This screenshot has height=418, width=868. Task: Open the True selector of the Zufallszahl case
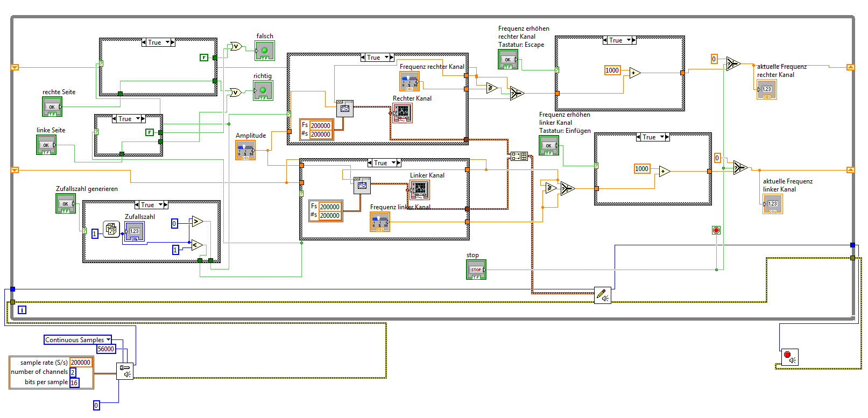click(151, 205)
